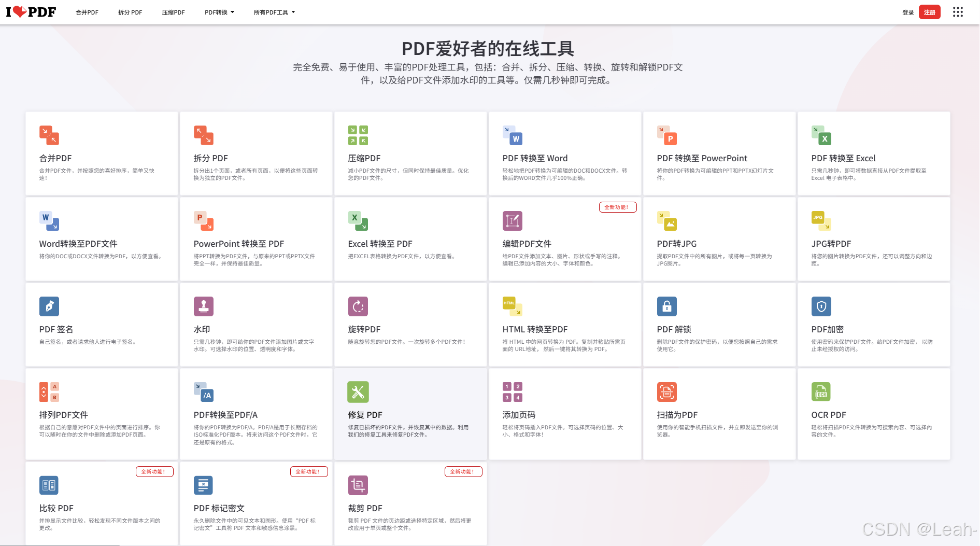Screen dimensions: 980x546
Task: Click the PDF转JPG description text
Action: pyautogui.click(x=715, y=260)
